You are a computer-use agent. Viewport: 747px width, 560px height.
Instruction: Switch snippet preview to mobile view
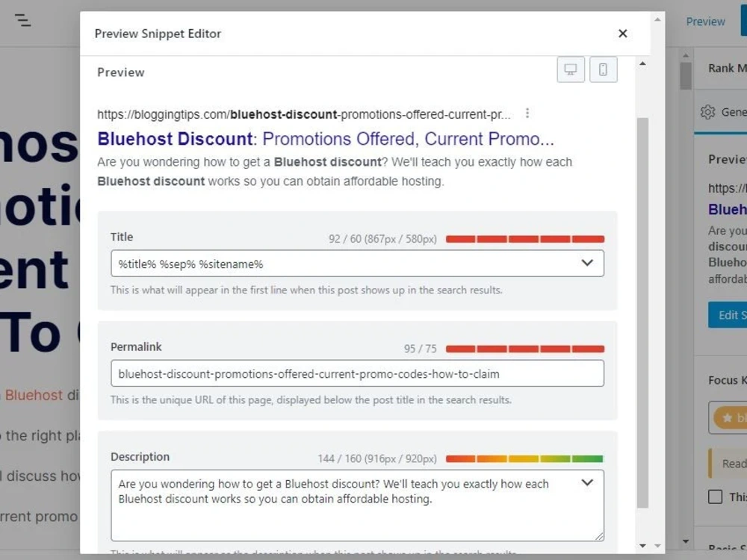[603, 70]
